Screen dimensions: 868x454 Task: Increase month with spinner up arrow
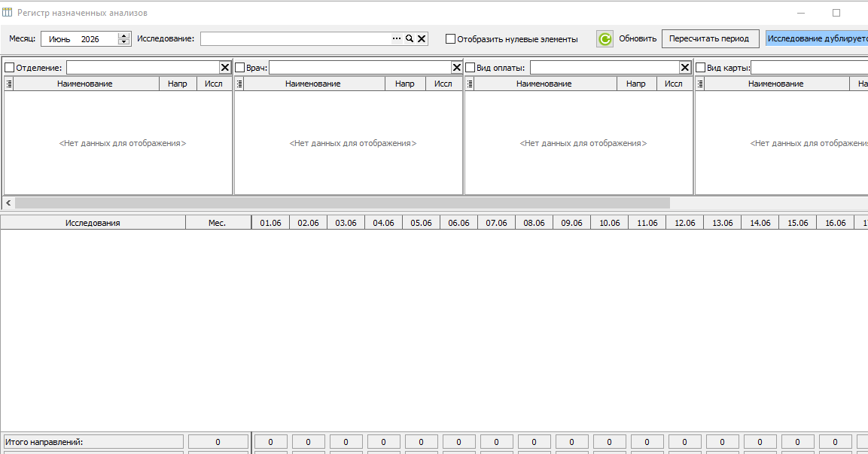click(124, 35)
